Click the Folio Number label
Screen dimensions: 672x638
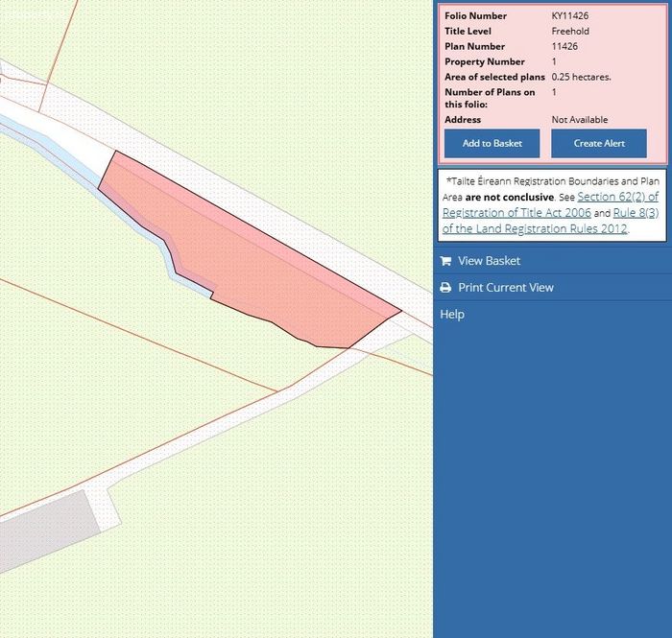tap(476, 16)
